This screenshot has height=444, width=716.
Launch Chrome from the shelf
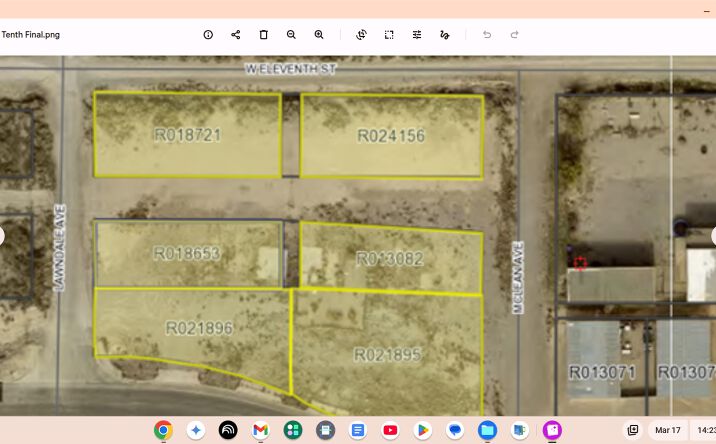163,430
